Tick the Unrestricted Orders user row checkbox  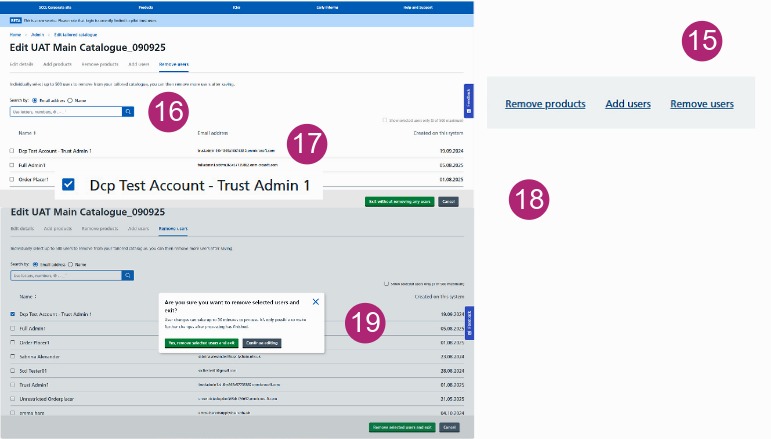pyautogui.click(x=13, y=399)
